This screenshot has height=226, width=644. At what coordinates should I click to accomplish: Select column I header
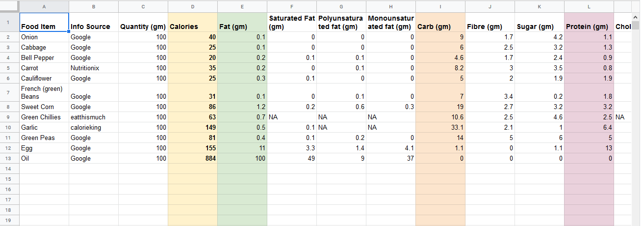click(440, 6)
